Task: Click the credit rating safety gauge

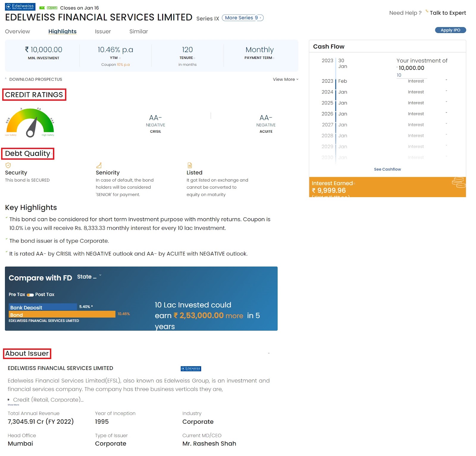Action: (30, 122)
